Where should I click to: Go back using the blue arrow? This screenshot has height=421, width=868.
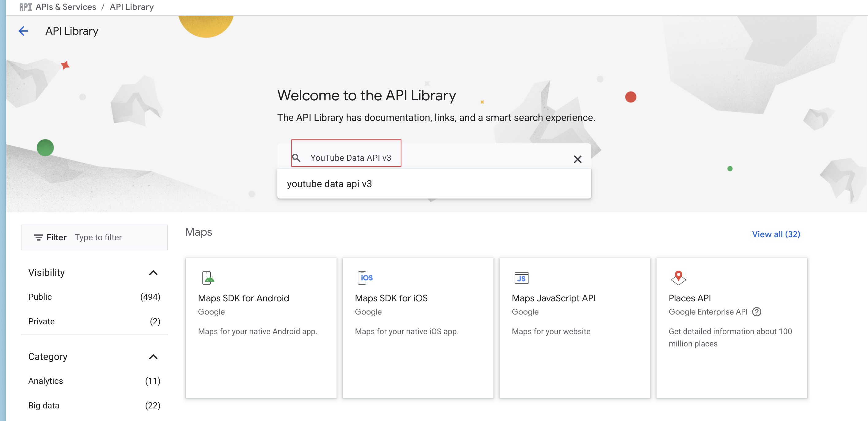click(23, 31)
